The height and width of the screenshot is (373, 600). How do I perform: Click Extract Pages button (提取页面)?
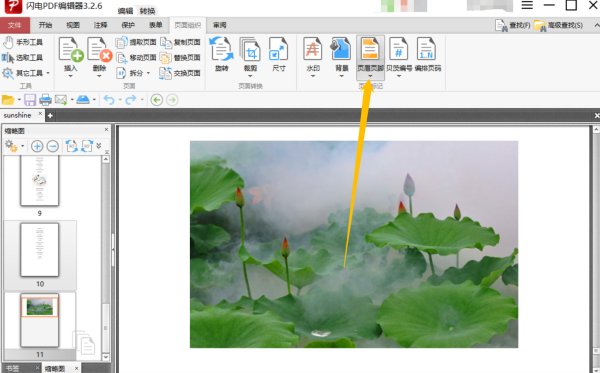click(136, 42)
